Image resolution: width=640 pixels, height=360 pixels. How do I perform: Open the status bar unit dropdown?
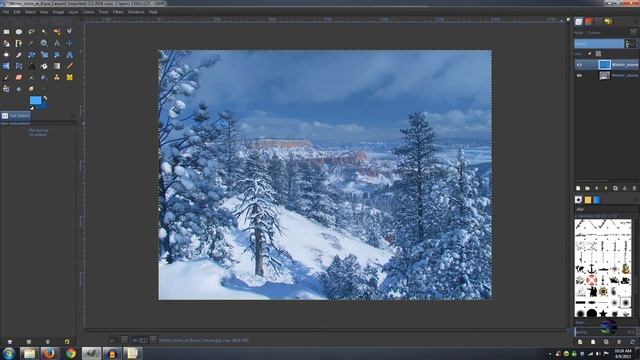[x=124, y=340]
